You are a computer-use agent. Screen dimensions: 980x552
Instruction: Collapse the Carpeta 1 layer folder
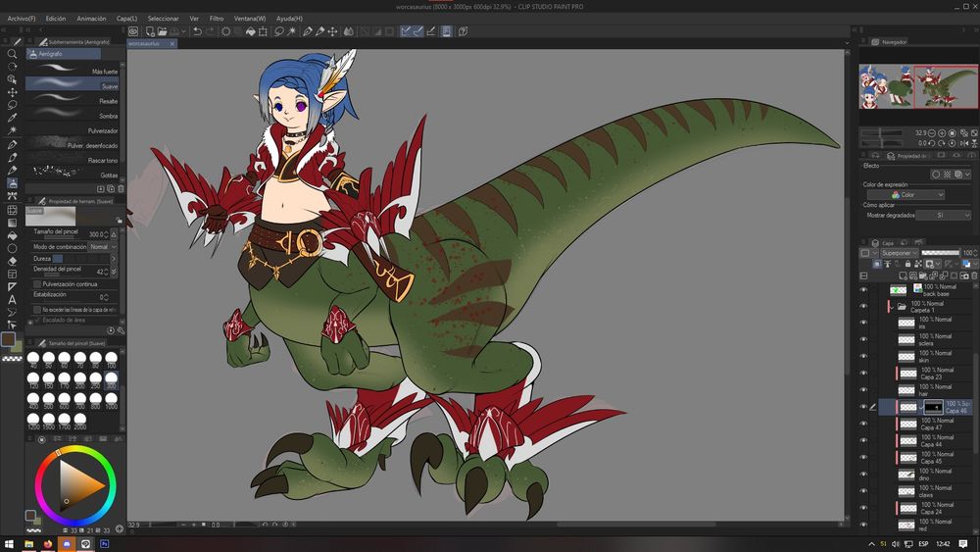(890, 306)
